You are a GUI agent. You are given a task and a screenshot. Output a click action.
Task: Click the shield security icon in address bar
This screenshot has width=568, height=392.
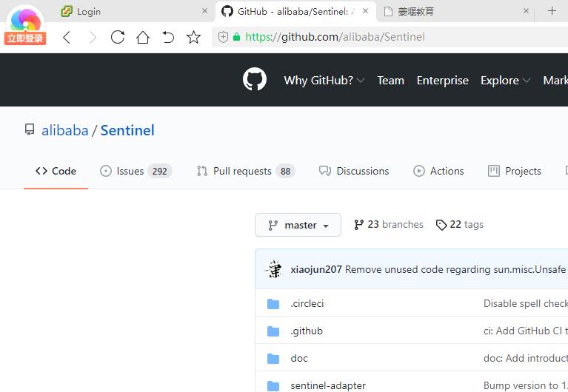[x=223, y=37]
